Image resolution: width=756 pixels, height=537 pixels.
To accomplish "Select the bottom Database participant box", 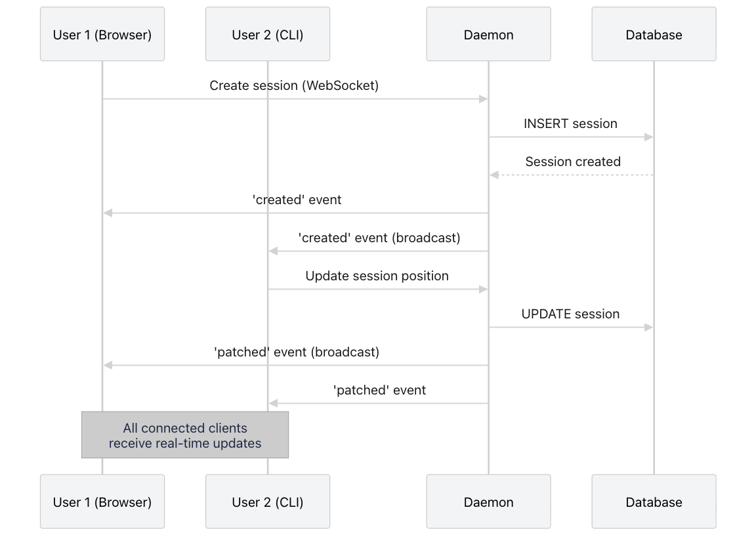I will (x=654, y=502).
